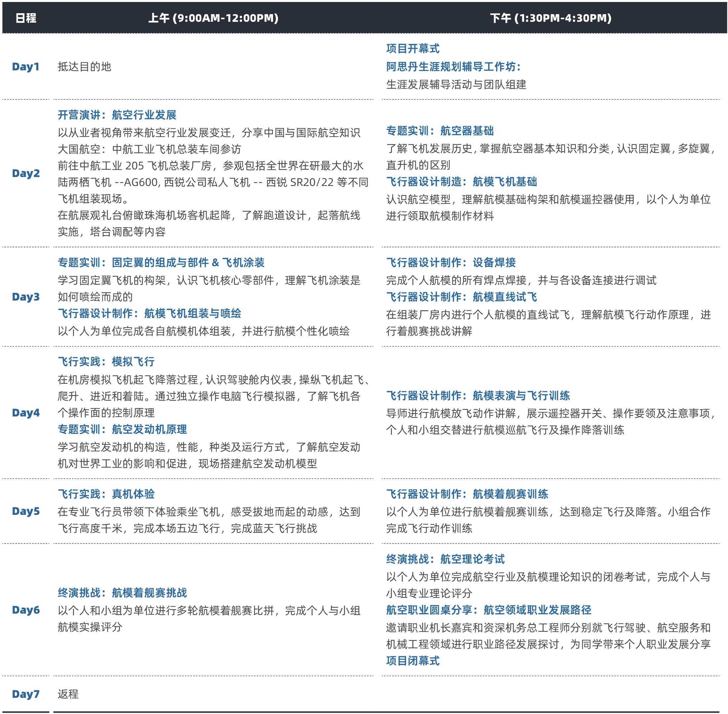Viewport: 728px width, 714px height.
Task: Select the Day7 row label
Action: click(x=25, y=694)
